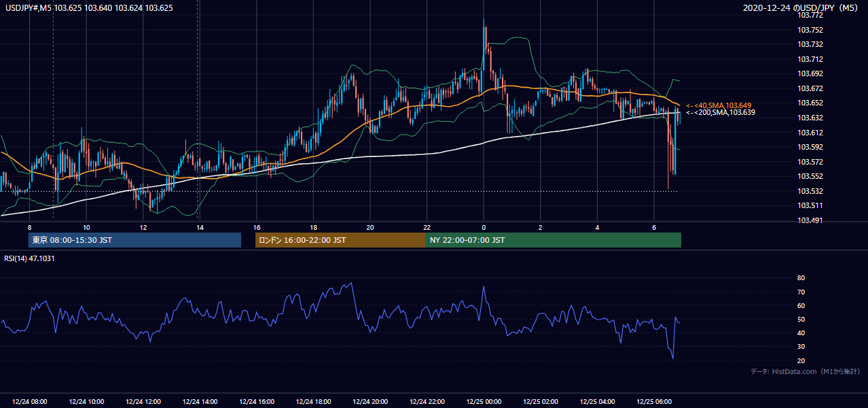Click the 12/25 02:00 date label
The width and height of the screenshot is (868, 408).
541,402
